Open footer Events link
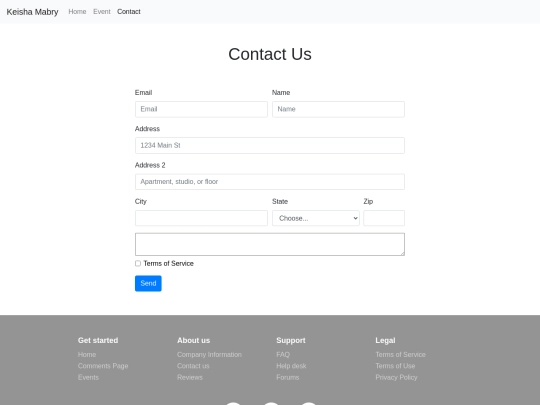 tap(88, 377)
